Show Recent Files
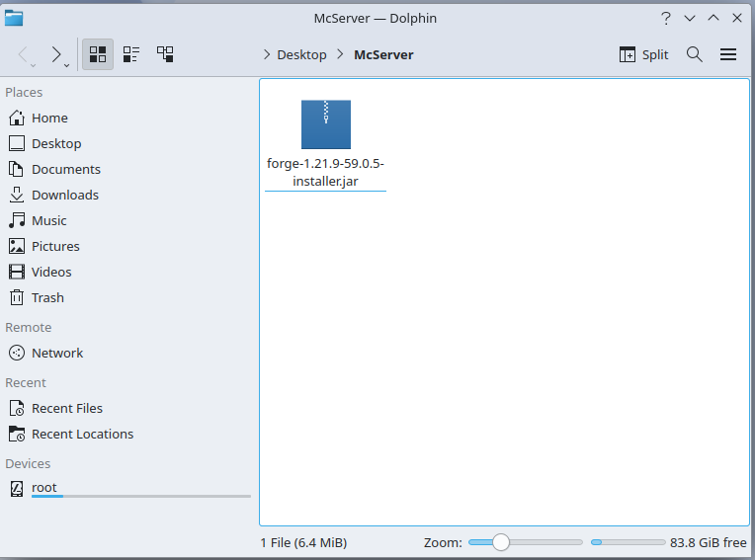This screenshot has height=560, width=755. [66, 408]
